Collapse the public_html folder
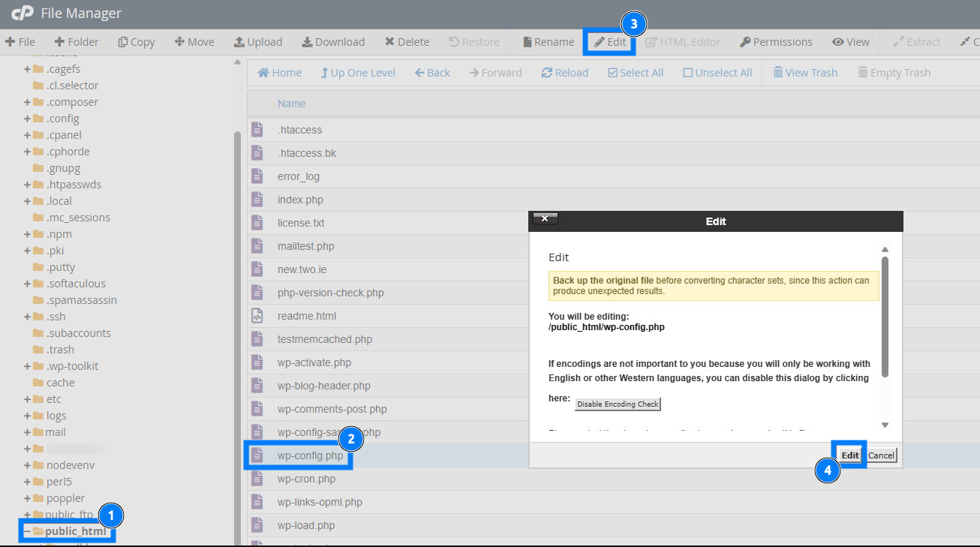This screenshot has height=547, width=980. (27, 531)
